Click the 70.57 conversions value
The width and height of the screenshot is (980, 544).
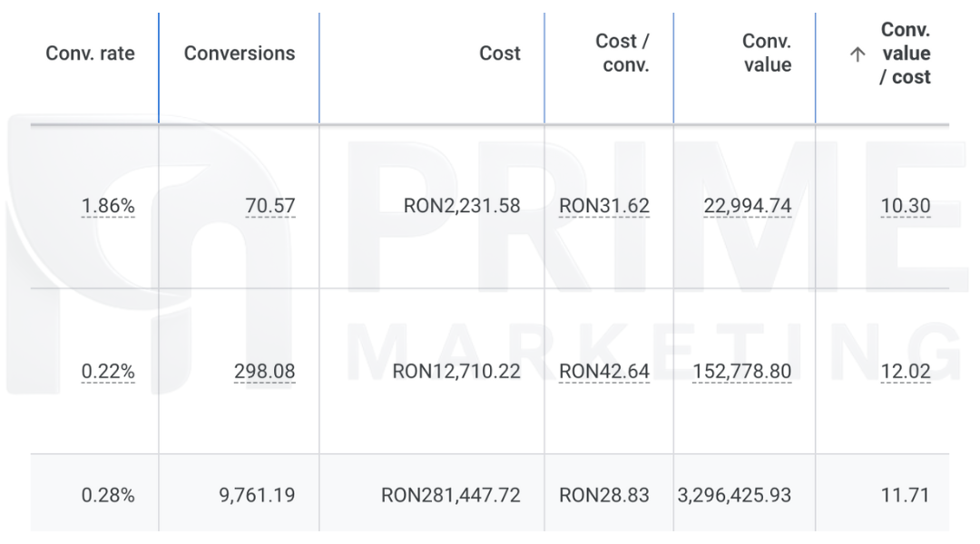(269, 206)
